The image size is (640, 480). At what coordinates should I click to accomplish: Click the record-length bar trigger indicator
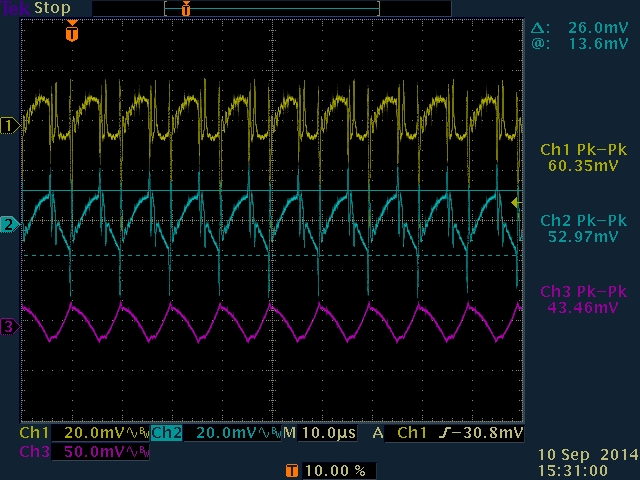pyautogui.click(x=186, y=9)
